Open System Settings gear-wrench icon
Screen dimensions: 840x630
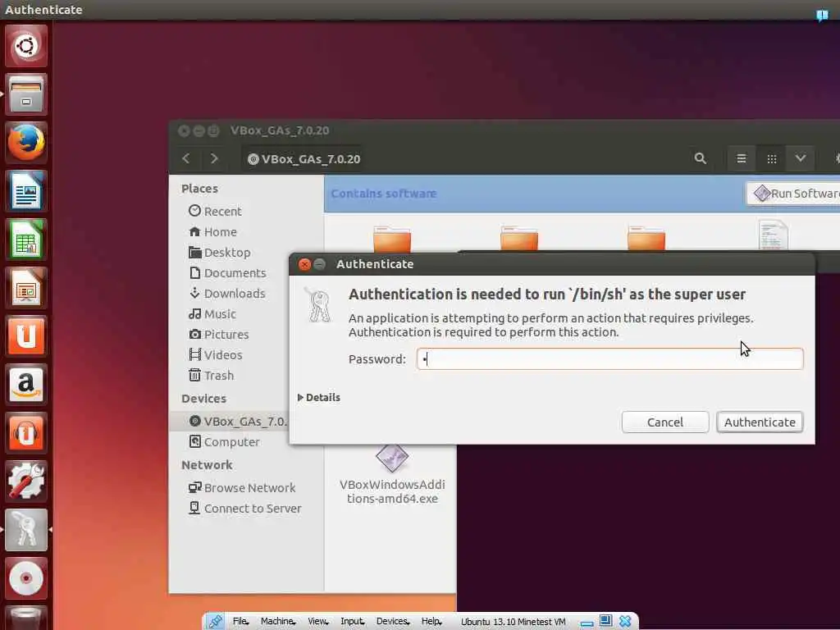coord(25,481)
